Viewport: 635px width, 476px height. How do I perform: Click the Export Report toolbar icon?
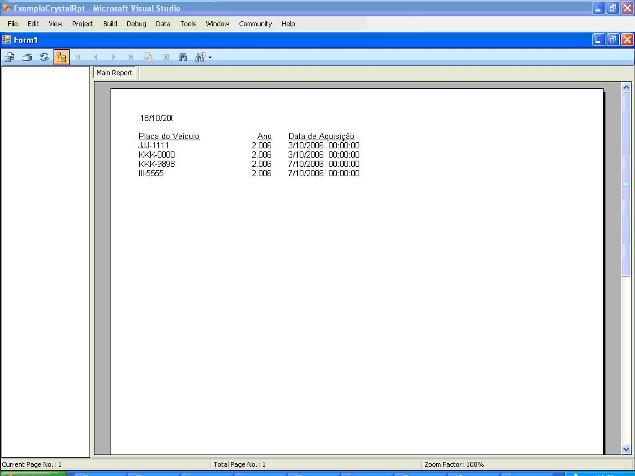pyautogui.click(x=10, y=57)
